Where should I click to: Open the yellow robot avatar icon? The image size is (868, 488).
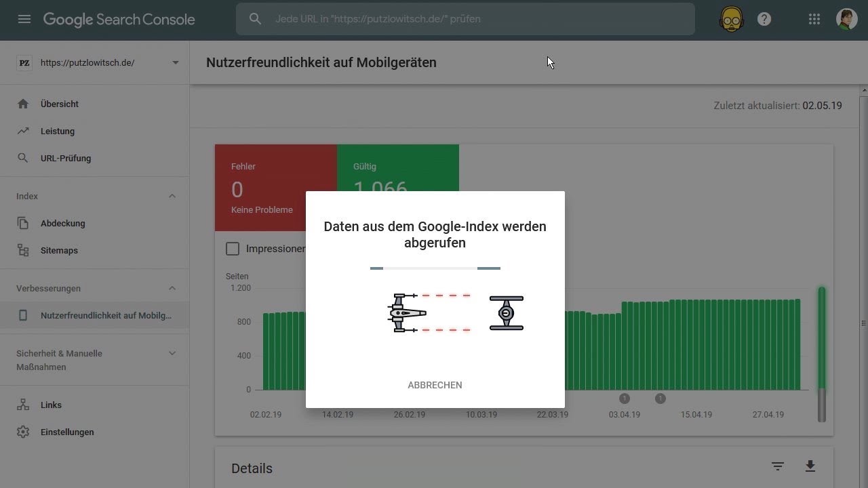pyautogui.click(x=731, y=19)
